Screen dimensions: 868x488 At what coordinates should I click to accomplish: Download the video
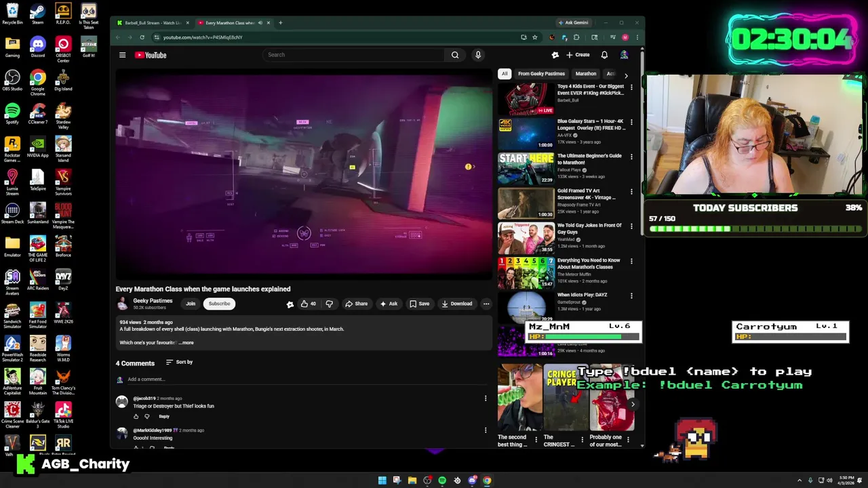tap(456, 304)
